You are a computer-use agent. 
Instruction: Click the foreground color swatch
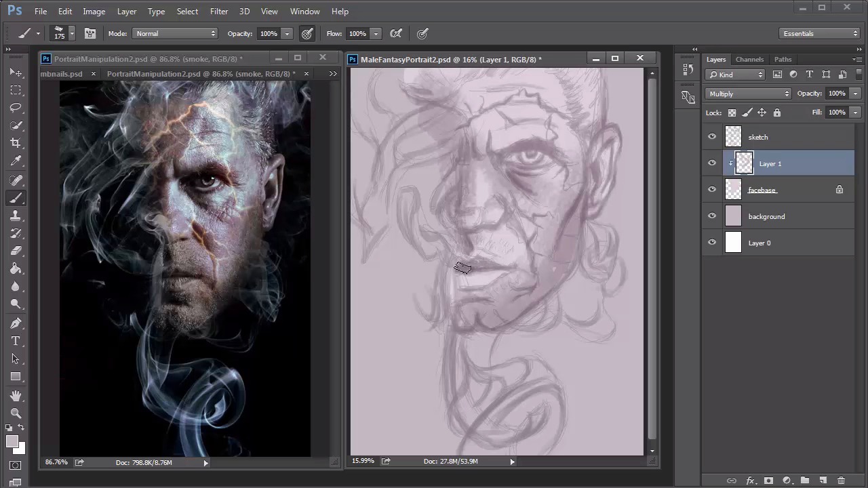coord(12,442)
